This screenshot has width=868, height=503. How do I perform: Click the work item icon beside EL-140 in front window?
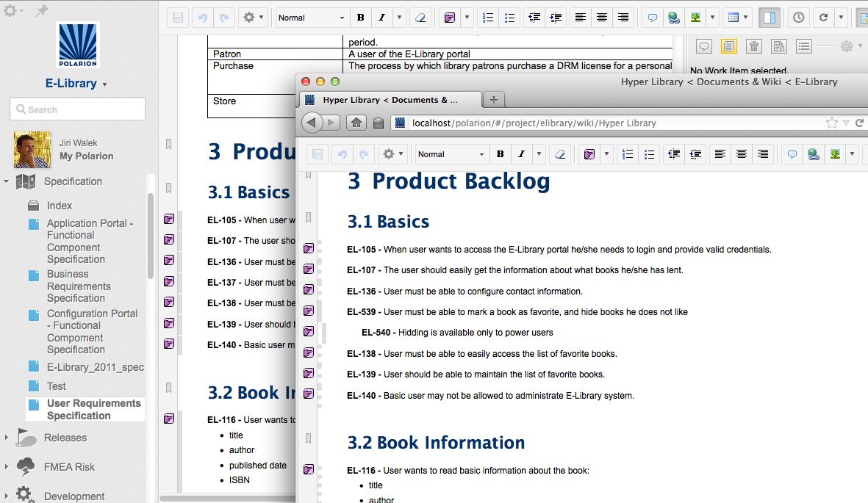coord(309,394)
